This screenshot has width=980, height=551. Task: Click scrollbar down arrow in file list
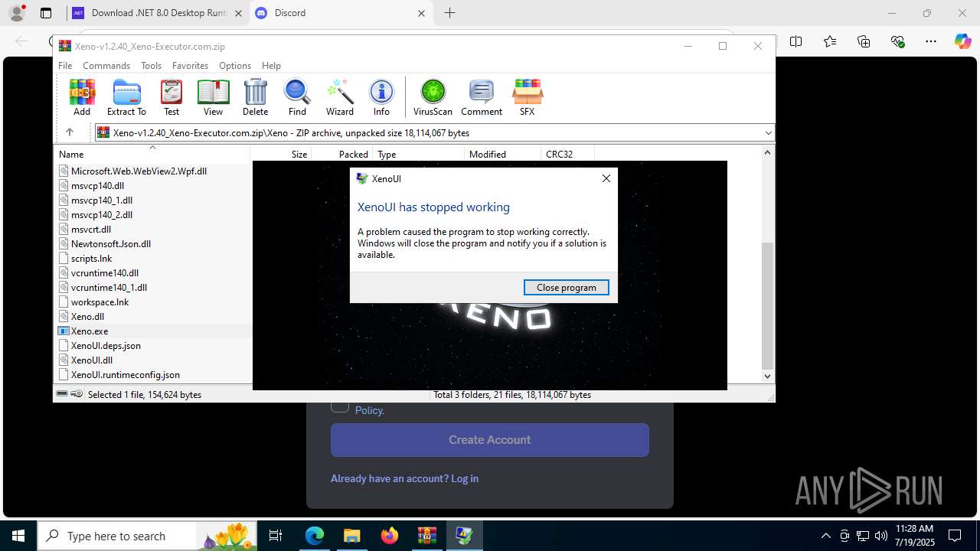[768, 376]
